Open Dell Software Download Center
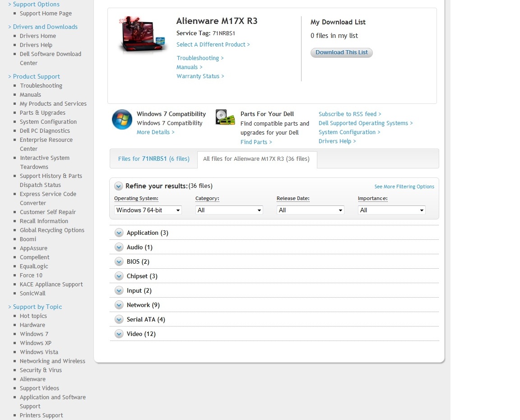This screenshot has width=520, height=420. pos(51,58)
